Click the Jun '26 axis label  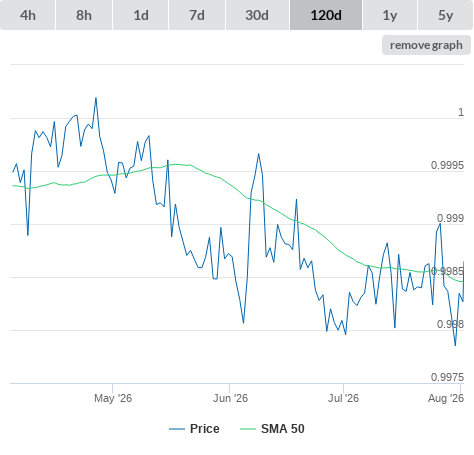(x=231, y=398)
